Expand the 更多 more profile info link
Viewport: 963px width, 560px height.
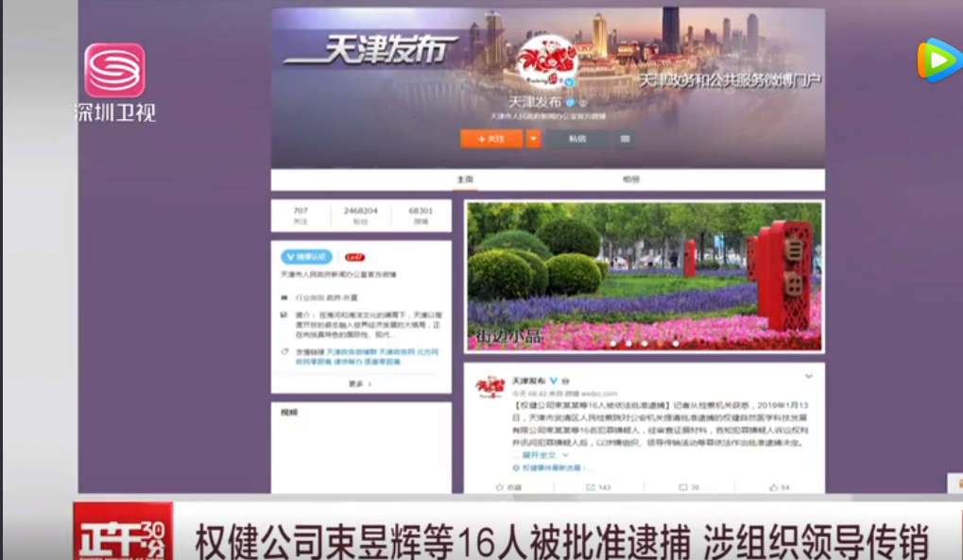(x=360, y=383)
